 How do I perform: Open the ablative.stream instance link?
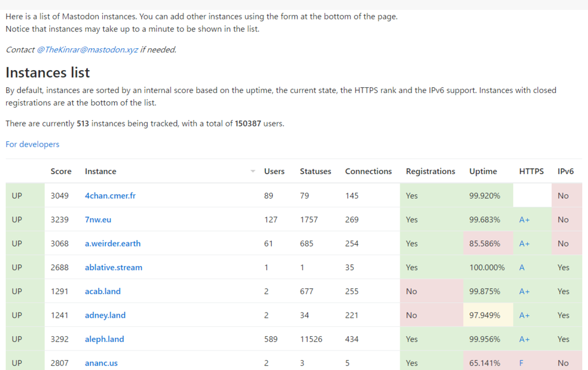click(x=114, y=267)
